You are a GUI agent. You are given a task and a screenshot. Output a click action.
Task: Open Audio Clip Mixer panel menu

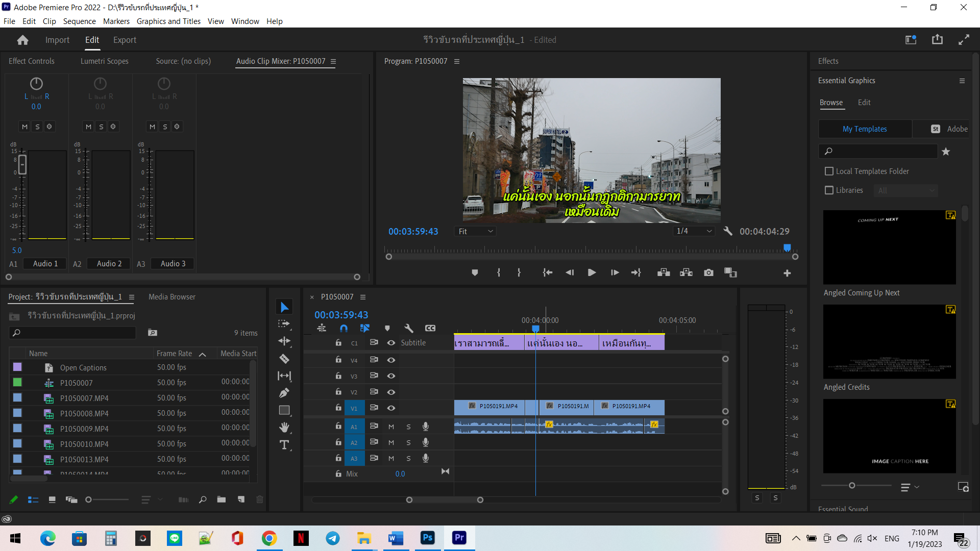(x=333, y=61)
